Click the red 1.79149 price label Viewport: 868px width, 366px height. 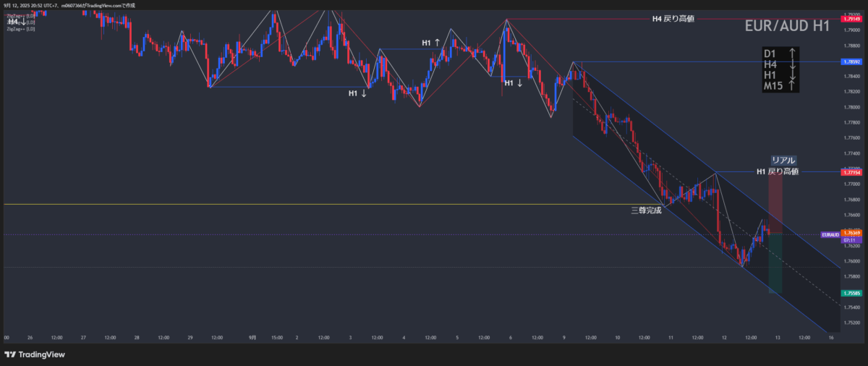pyautogui.click(x=851, y=20)
